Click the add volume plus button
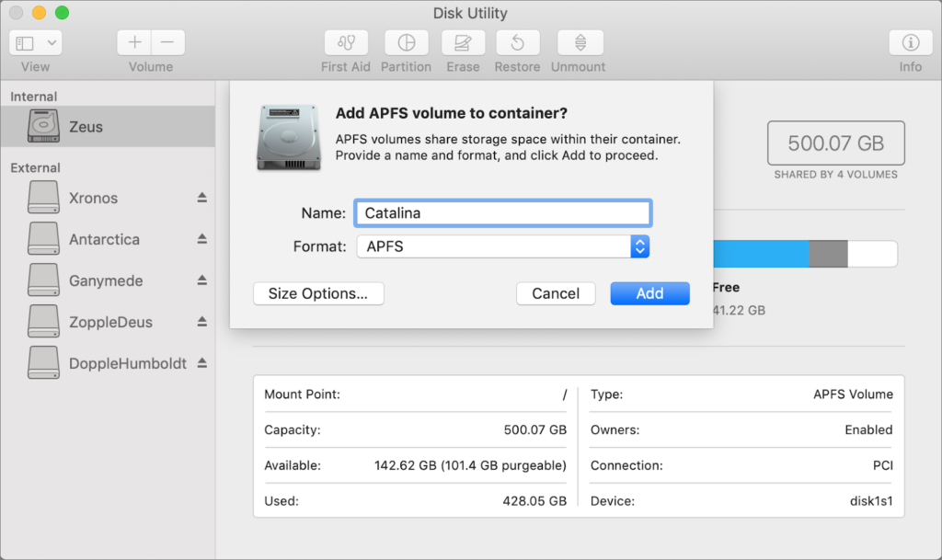Screen dimensions: 942x560 (134, 43)
